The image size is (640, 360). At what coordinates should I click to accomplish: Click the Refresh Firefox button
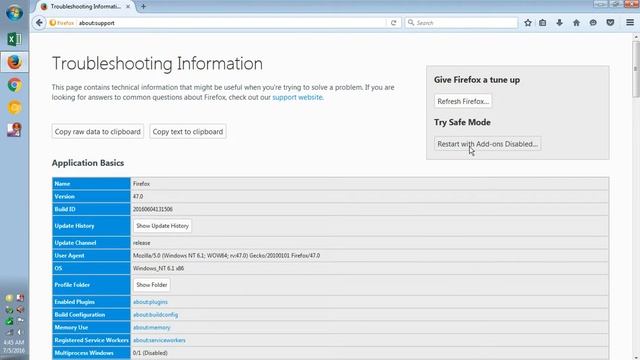click(x=463, y=101)
